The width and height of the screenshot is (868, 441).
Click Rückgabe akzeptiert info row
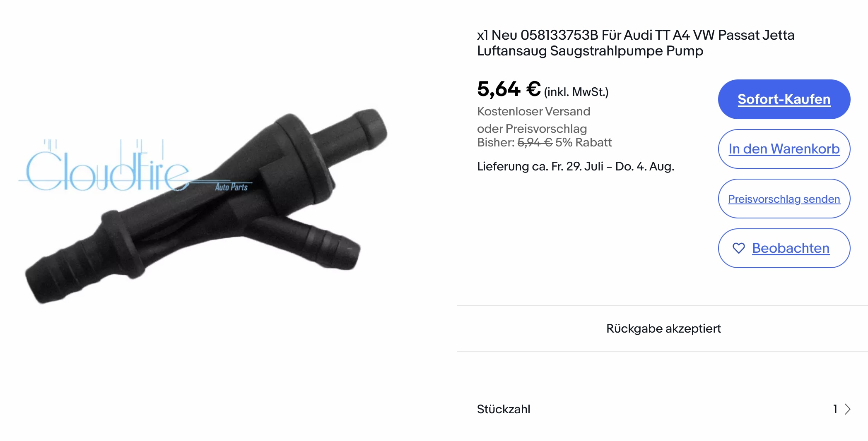pyautogui.click(x=663, y=328)
